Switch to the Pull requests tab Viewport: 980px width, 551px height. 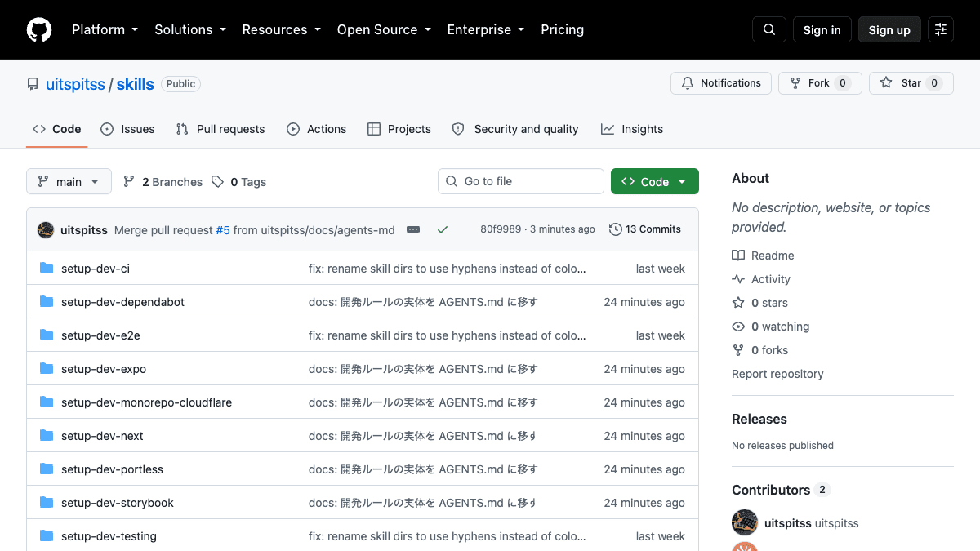[x=220, y=129]
